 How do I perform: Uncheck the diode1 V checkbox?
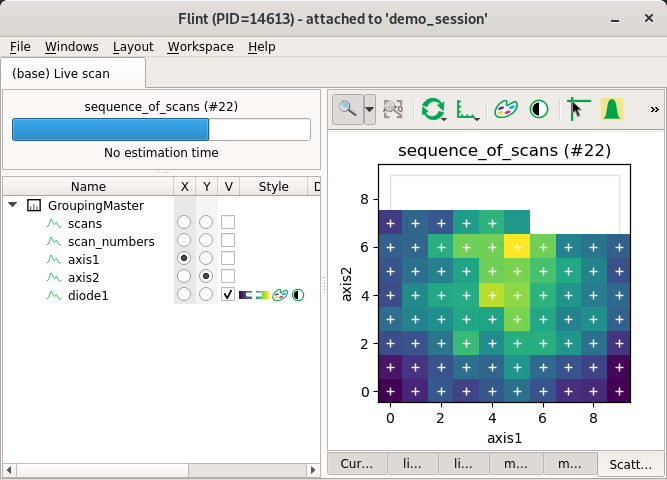pos(228,294)
